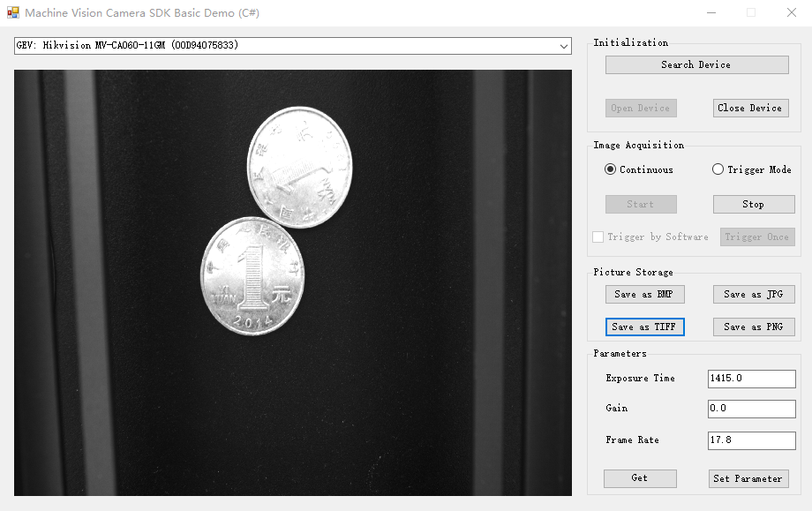Open the GEV Hikvision device dropdown
The height and width of the screenshot is (511, 812).
point(293,46)
